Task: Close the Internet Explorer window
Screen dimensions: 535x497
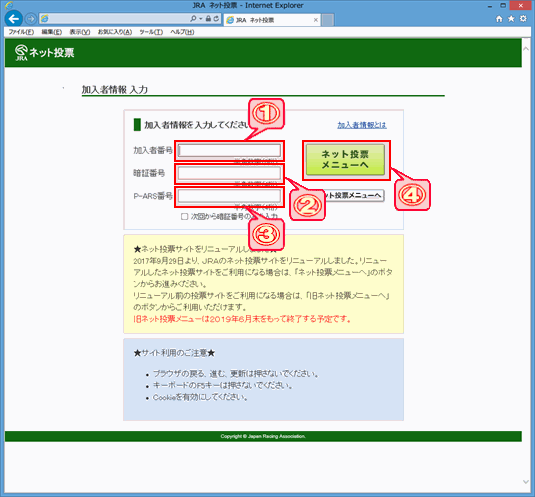Action: [x=521, y=5]
